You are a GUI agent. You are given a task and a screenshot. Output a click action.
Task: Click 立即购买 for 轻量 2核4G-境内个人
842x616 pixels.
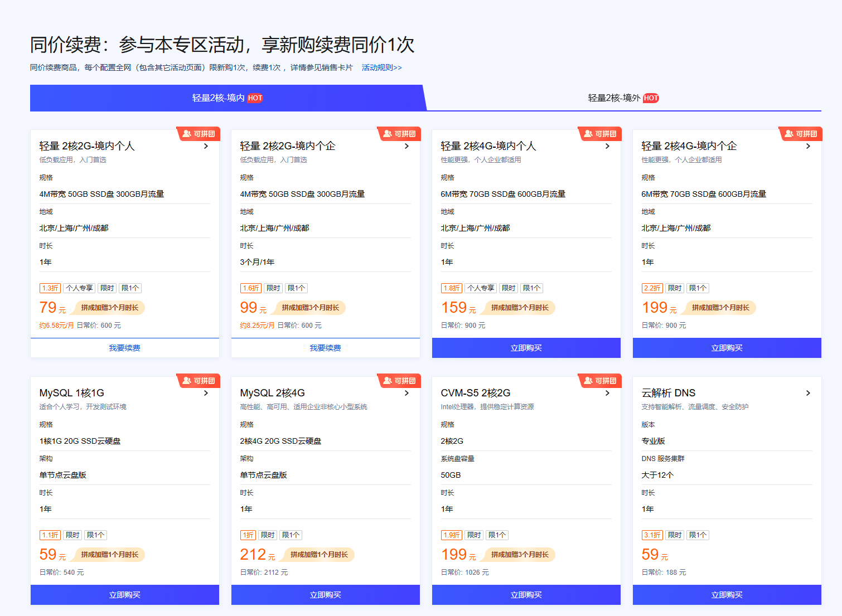tap(526, 348)
